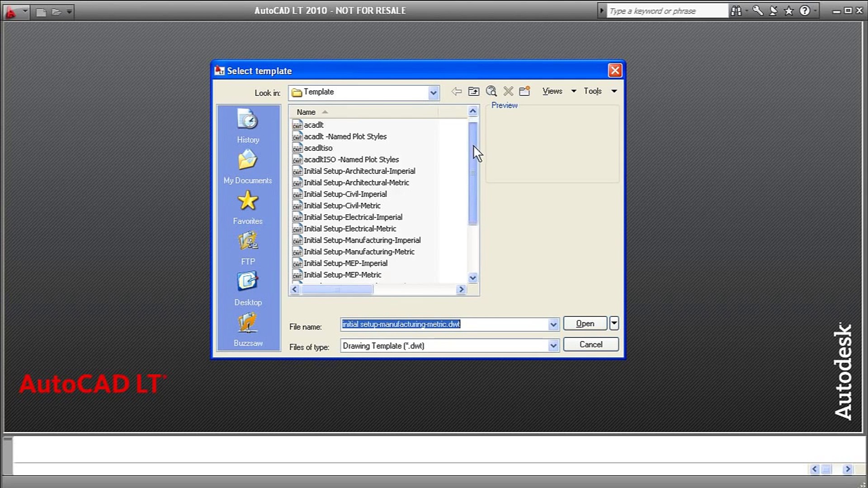Expand the quick access toolbar customize arrow
Viewport: 868px width, 488px height.
point(69,12)
